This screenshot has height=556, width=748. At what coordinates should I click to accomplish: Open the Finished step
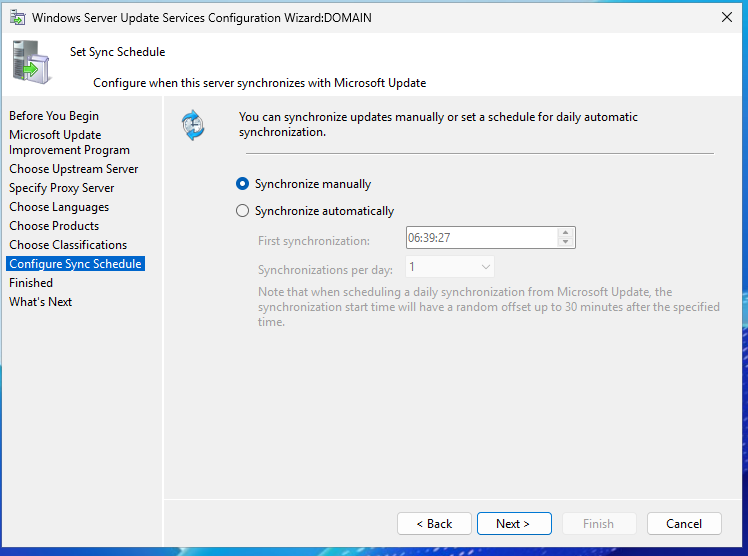31,283
